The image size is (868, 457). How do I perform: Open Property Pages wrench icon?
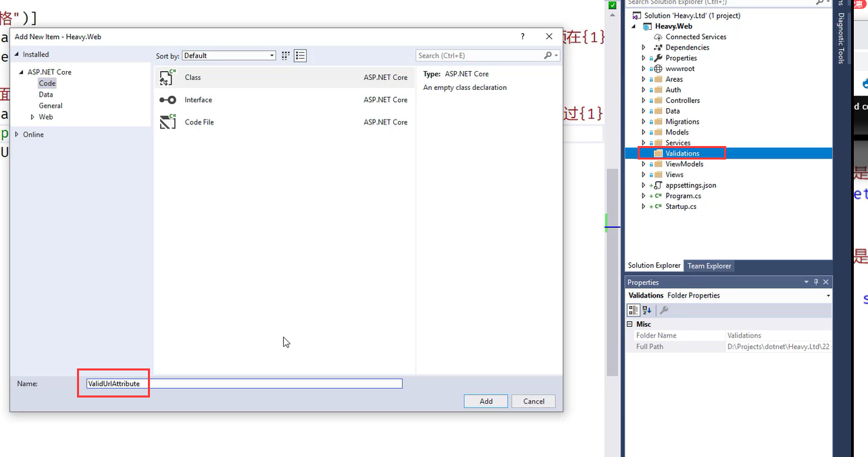(x=664, y=310)
